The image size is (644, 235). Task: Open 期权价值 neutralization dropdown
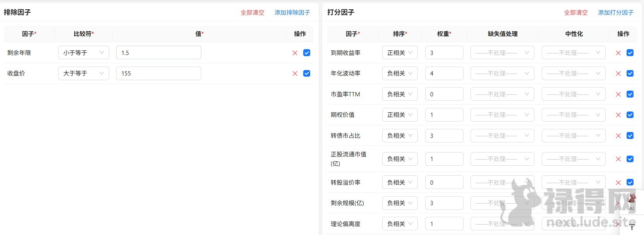[x=573, y=115]
